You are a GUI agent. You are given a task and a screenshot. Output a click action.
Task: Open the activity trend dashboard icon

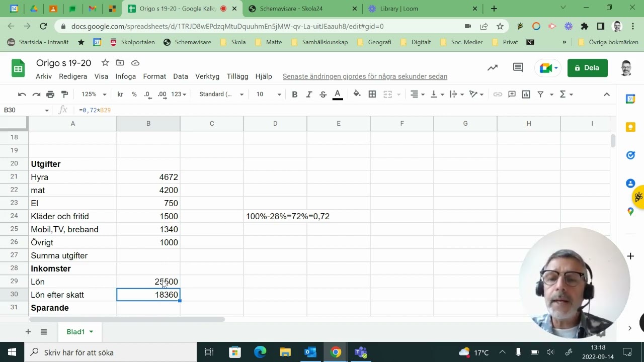pyautogui.click(x=493, y=68)
